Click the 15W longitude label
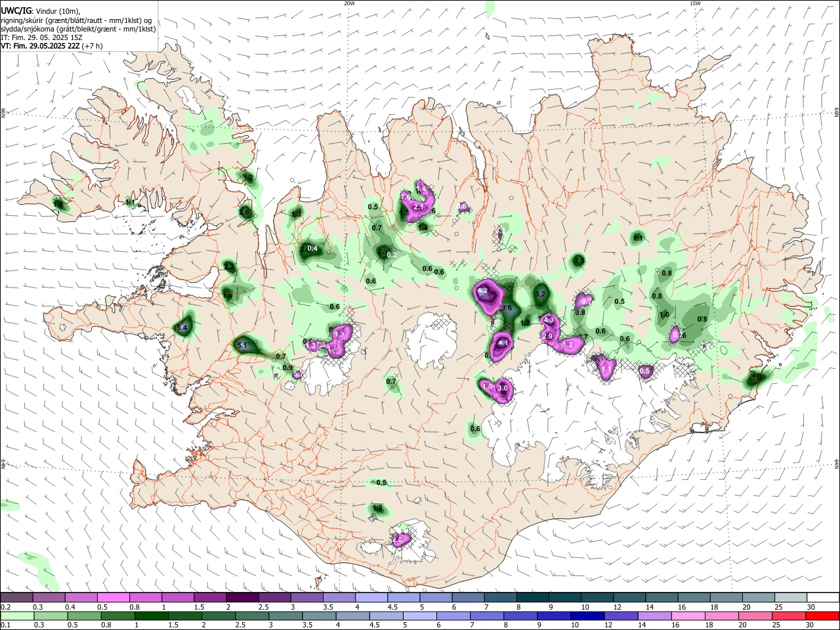This screenshot has height=630, width=840. (x=695, y=3)
